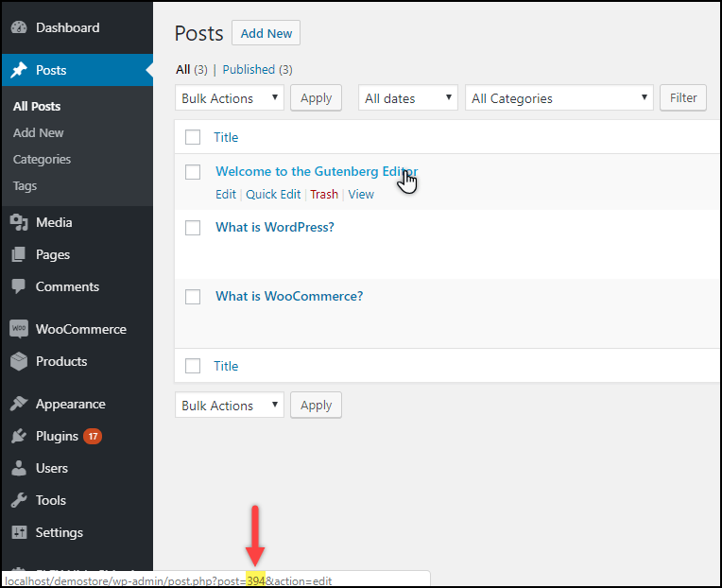Click the bottom Apply button
The width and height of the screenshot is (722, 588).
pos(316,406)
